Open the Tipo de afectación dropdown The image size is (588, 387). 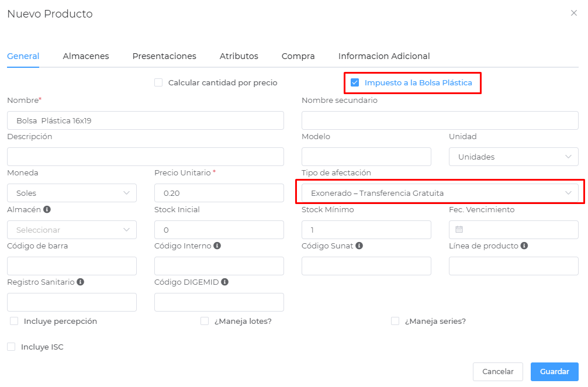440,193
